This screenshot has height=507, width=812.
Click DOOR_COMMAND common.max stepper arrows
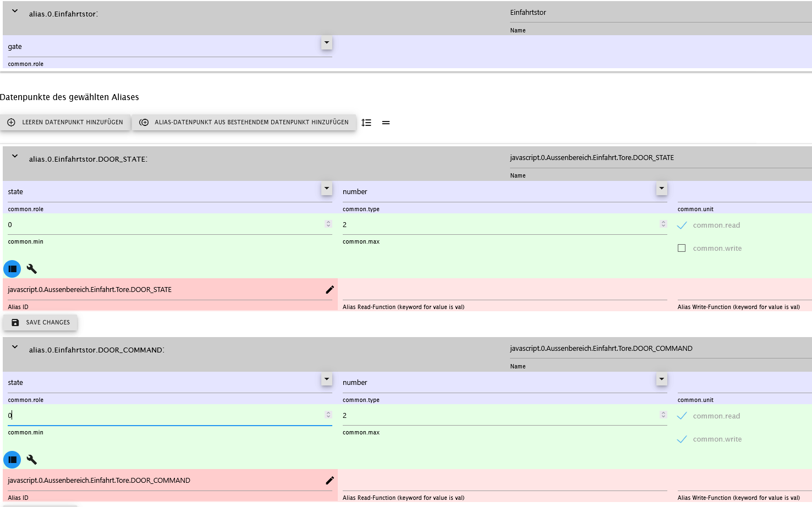coord(663,415)
